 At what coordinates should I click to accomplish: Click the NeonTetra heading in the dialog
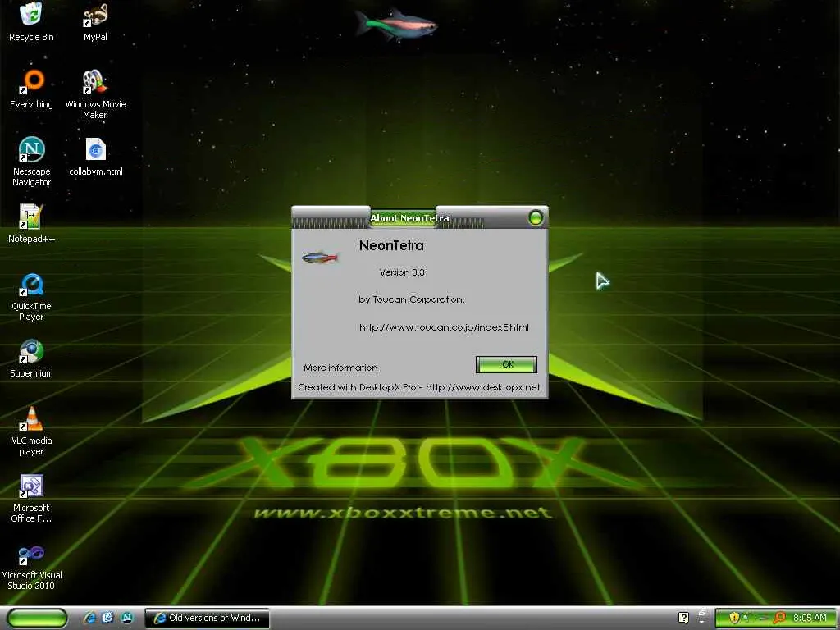(x=391, y=245)
